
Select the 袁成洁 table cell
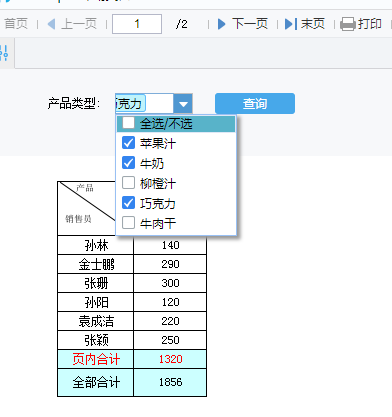click(x=96, y=321)
